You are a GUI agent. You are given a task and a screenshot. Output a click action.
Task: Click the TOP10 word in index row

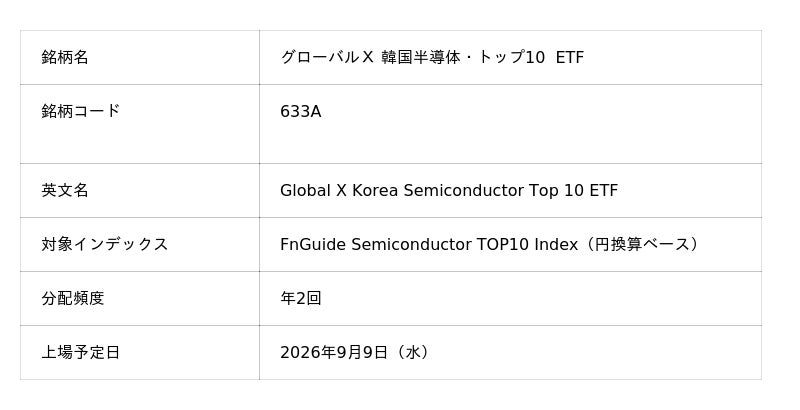point(503,245)
